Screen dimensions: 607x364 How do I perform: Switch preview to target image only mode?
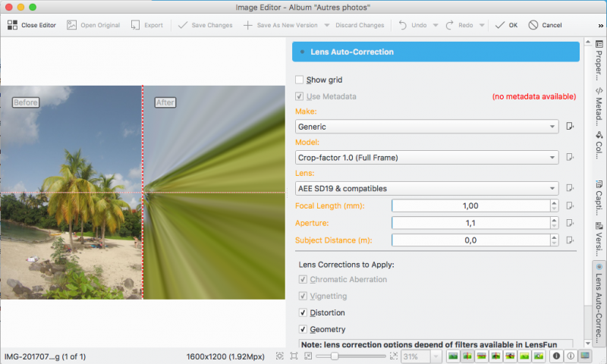[x=524, y=356]
